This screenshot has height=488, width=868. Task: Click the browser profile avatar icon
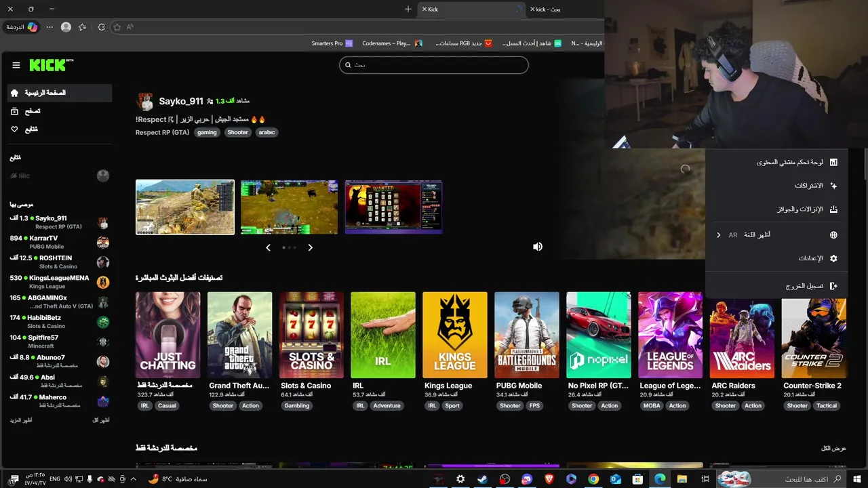[x=66, y=27]
